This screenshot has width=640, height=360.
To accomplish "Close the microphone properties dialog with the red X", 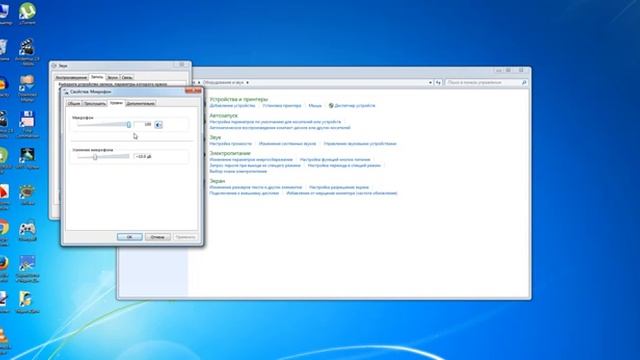I will coord(193,91).
